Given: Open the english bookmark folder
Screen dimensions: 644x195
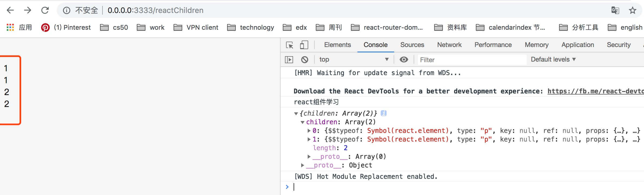Looking at the screenshot, I should (x=625, y=27).
